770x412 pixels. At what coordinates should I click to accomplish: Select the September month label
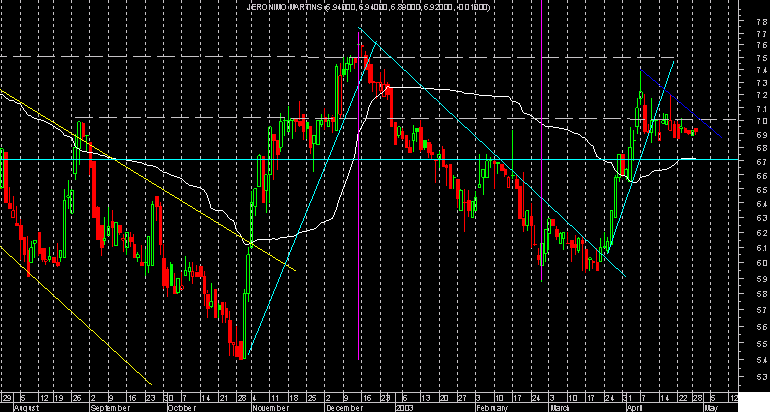[x=110, y=408]
